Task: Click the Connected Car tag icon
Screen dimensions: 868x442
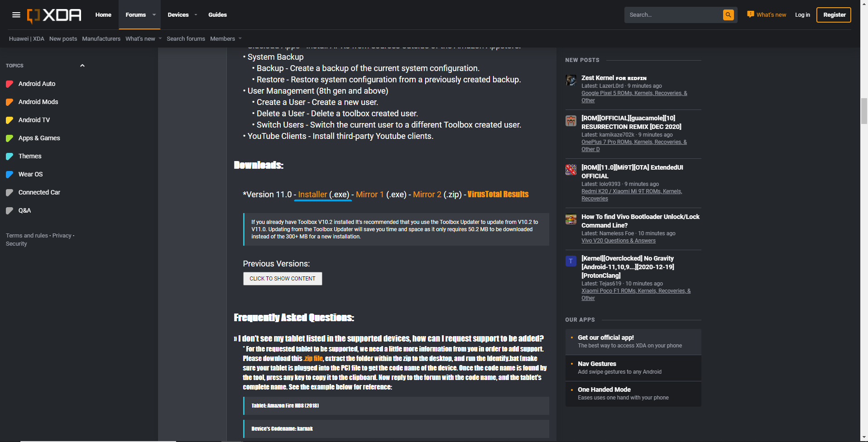Action: tap(10, 192)
